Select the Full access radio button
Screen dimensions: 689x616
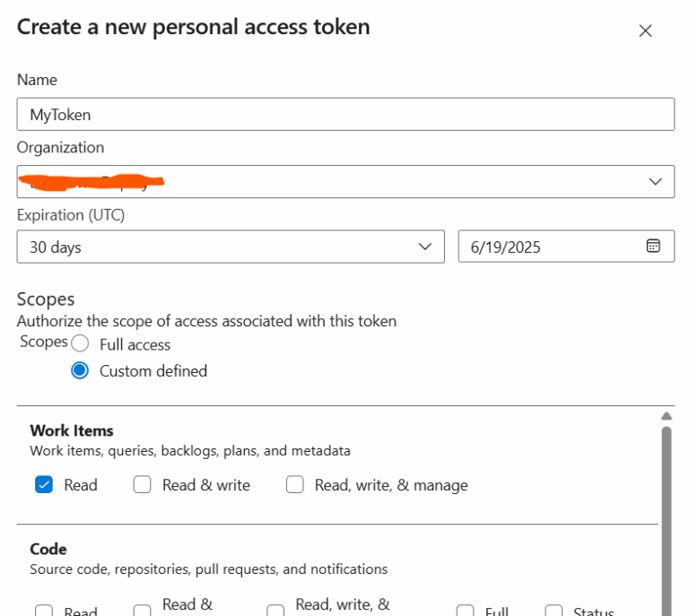[x=81, y=344]
